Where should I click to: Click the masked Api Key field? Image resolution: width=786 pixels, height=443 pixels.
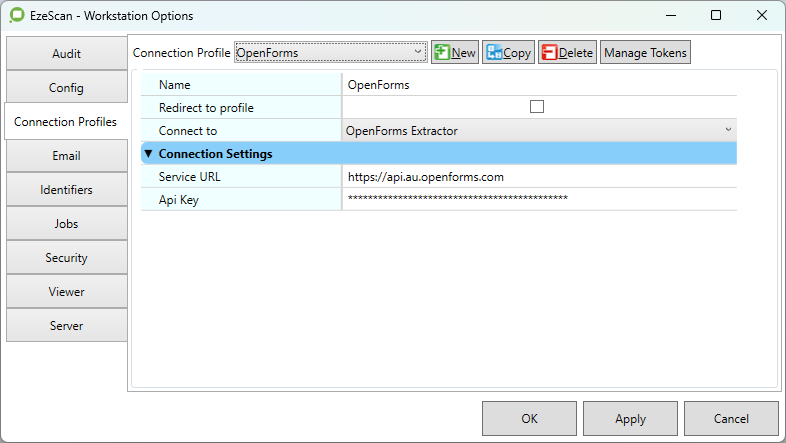(x=538, y=199)
